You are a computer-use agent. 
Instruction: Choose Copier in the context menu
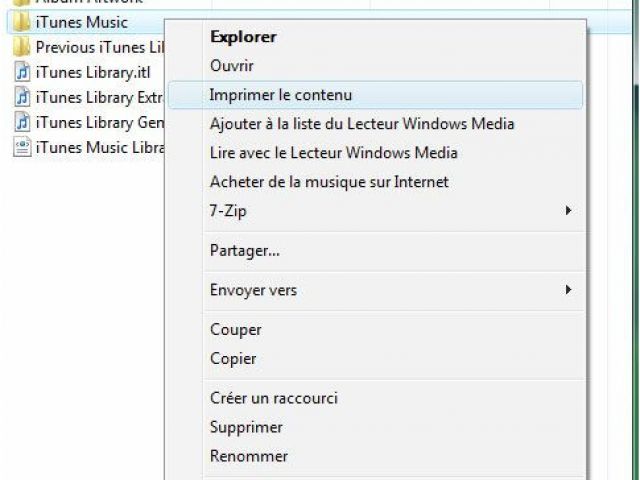[233, 358]
